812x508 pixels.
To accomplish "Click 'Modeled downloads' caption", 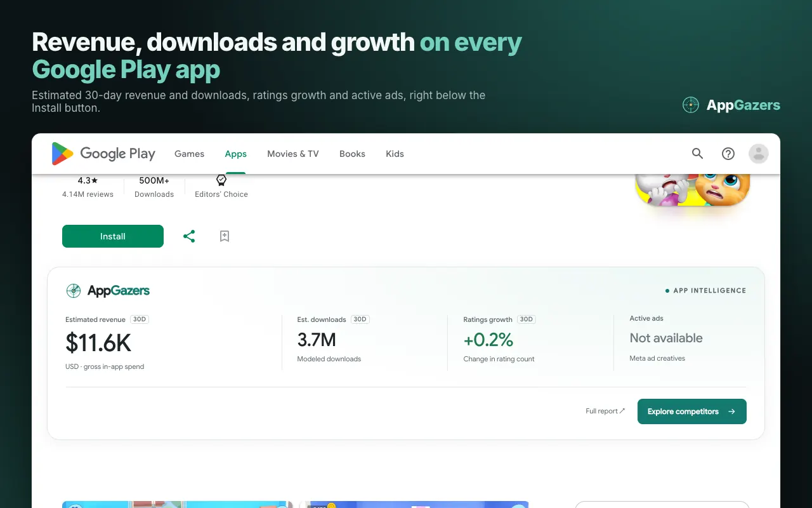I will pos(329,359).
